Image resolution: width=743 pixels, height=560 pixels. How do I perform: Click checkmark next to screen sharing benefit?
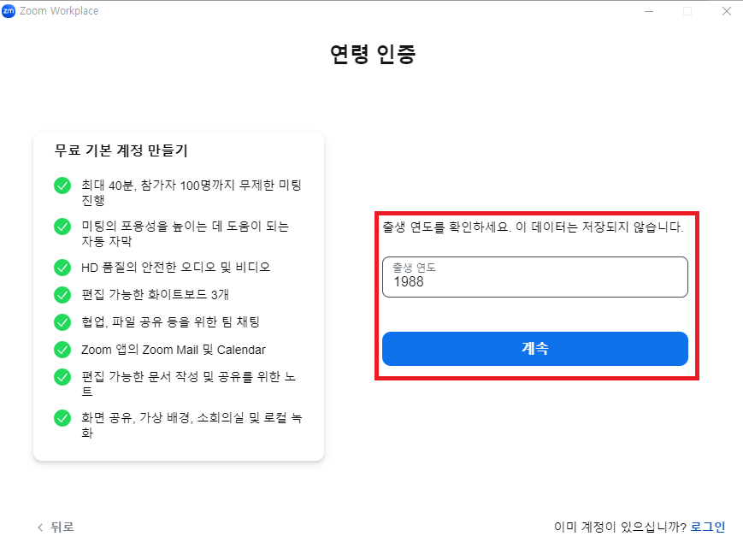62,418
